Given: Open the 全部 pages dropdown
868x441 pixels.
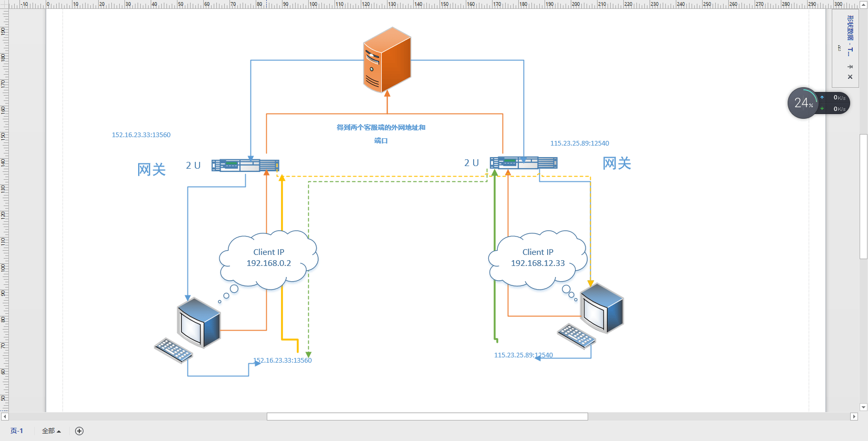Looking at the screenshot, I should [x=51, y=431].
